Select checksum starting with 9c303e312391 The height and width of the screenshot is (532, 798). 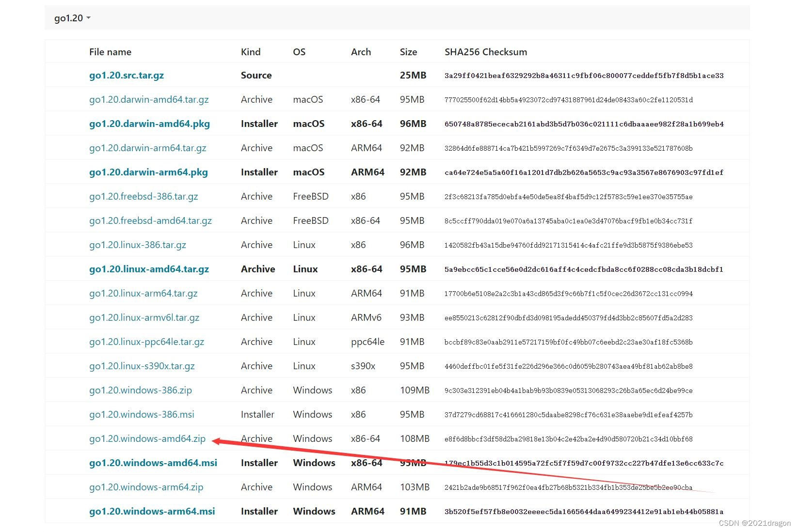pyautogui.click(x=569, y=391)
